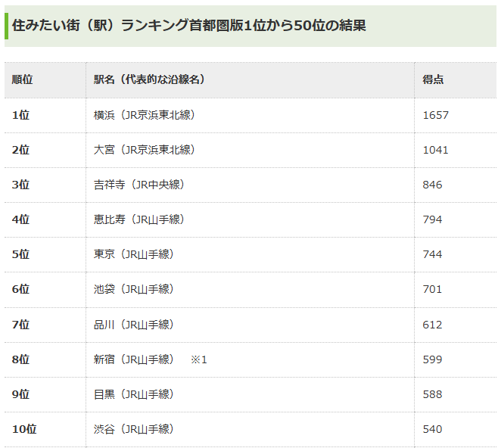498x448 pixels.
Task: Click the 新宿（JR山手線） station name
Action: pyautogui.click(x=134, y=359)
